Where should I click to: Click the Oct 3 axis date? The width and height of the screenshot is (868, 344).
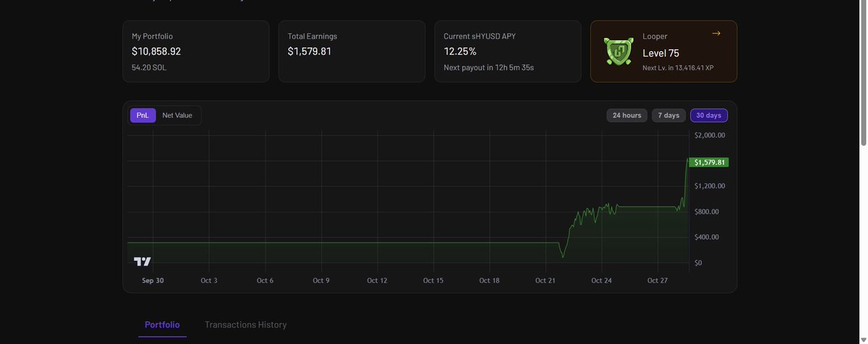click(209, 280)
